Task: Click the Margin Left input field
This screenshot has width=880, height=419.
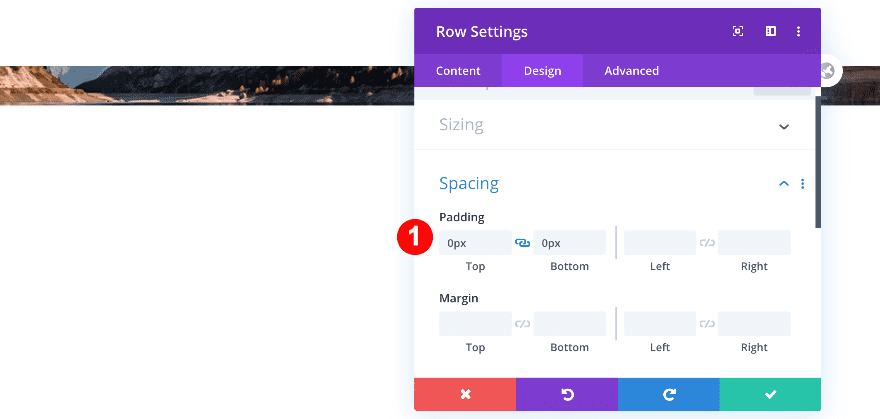Action: click(660, 324)
